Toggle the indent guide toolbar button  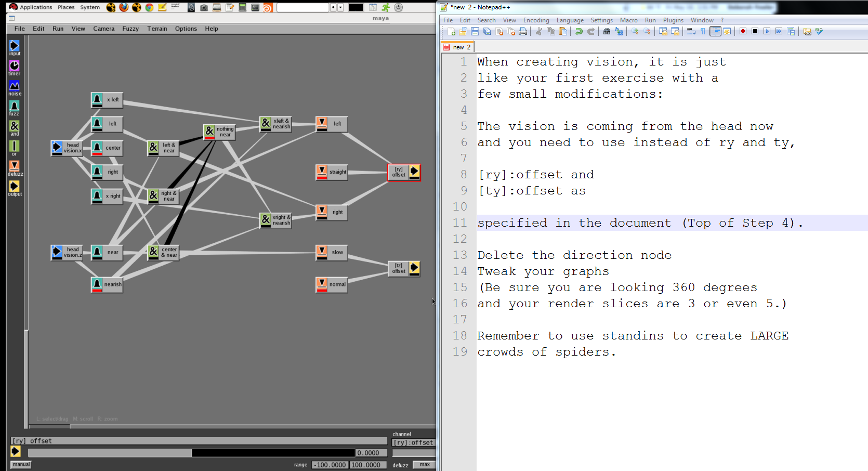pos(715,32)
